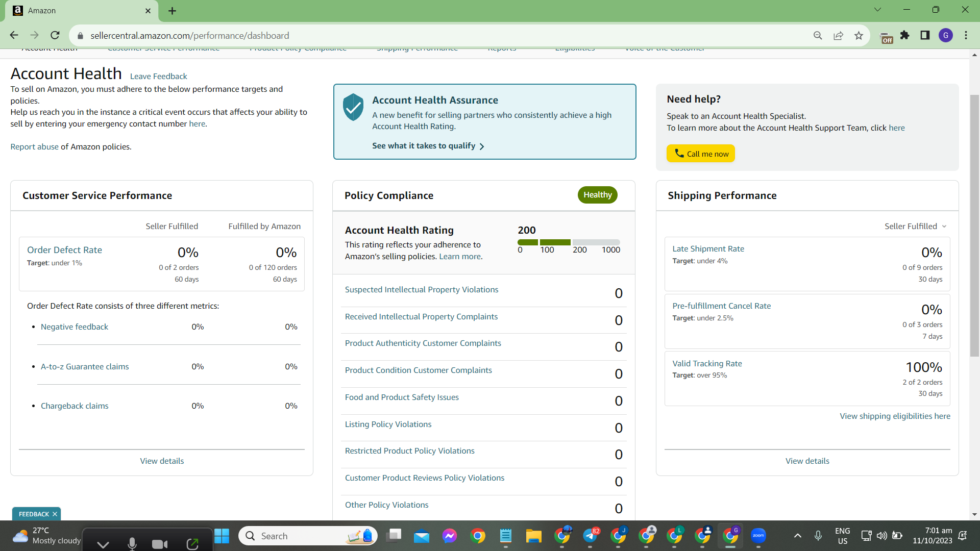980x551 pixels.
Task: Open the tab search chevron
Action: click(877, 10)
